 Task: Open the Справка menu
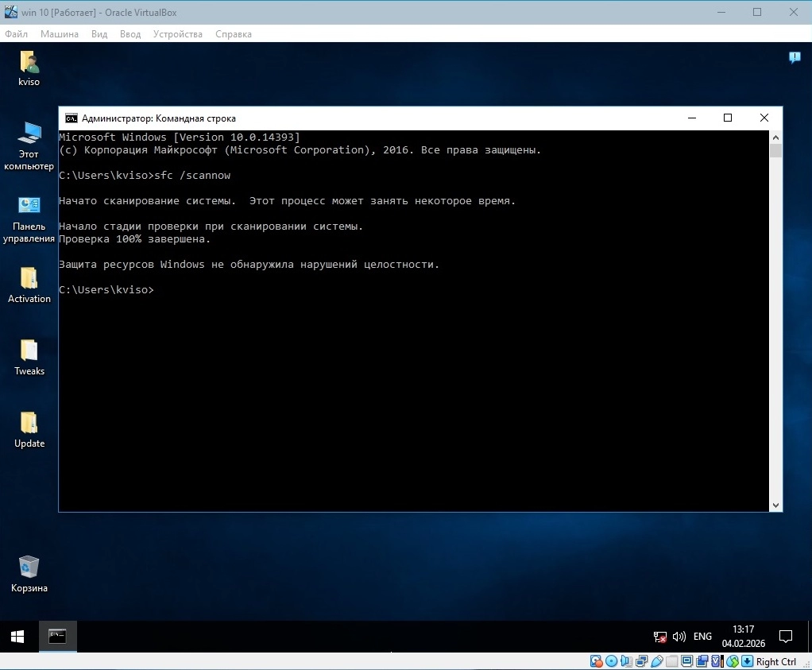[x=234, y=34]
